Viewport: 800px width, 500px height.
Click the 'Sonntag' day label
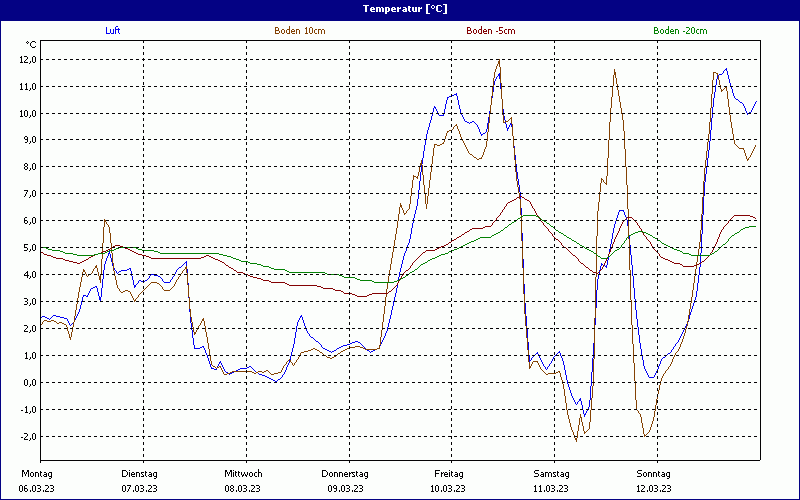point(654,474)
